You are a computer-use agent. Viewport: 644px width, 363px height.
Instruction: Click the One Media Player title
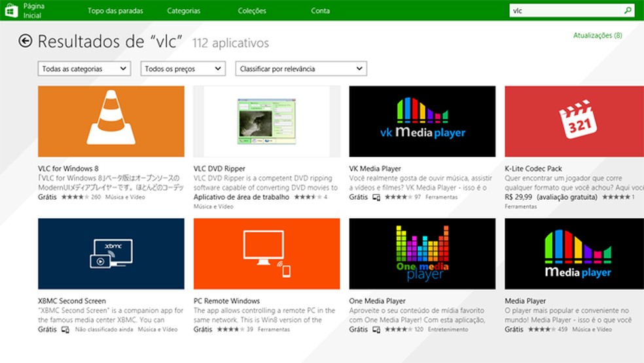[x=377, y=301]
